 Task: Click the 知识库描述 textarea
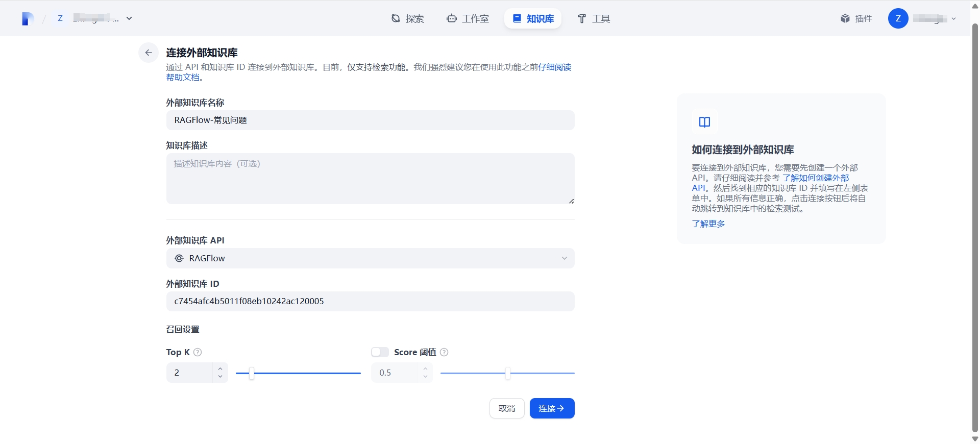(371, 179)
